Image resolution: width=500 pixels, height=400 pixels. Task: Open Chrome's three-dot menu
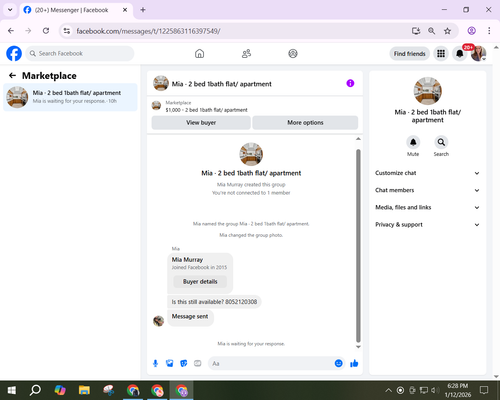click(489, 31)
